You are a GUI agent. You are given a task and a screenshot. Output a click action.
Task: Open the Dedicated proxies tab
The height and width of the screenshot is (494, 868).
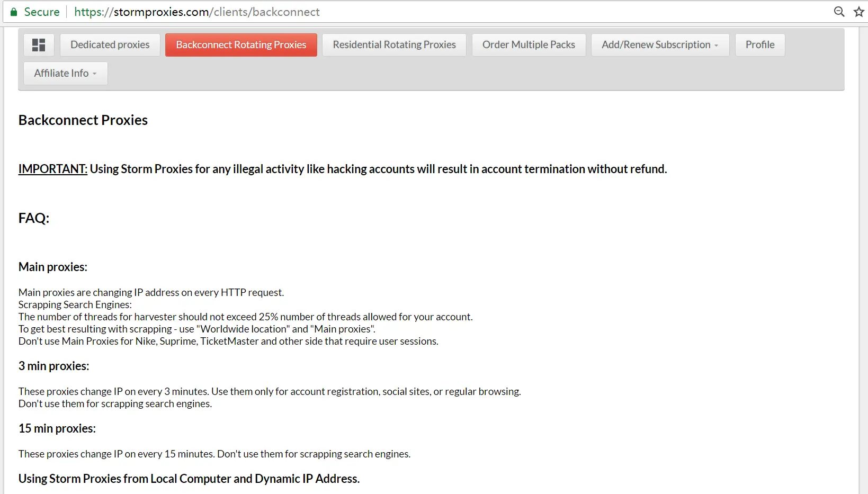click(110, 45)
